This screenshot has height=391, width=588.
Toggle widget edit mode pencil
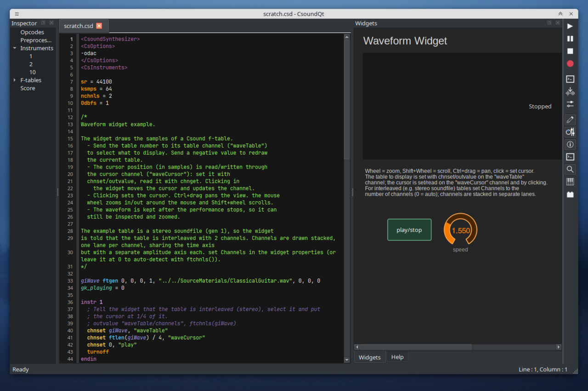tap(570, 119)
